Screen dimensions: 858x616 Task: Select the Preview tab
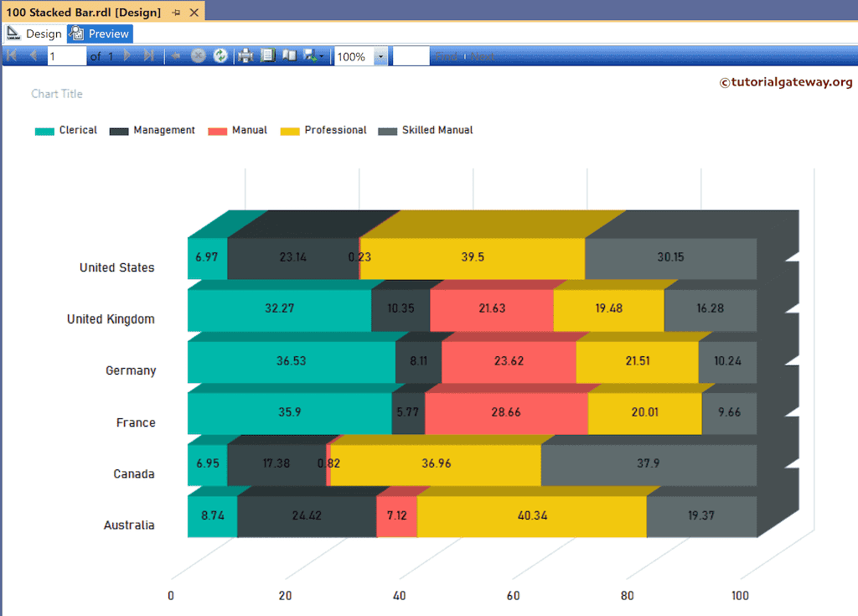tap(99, 34)
